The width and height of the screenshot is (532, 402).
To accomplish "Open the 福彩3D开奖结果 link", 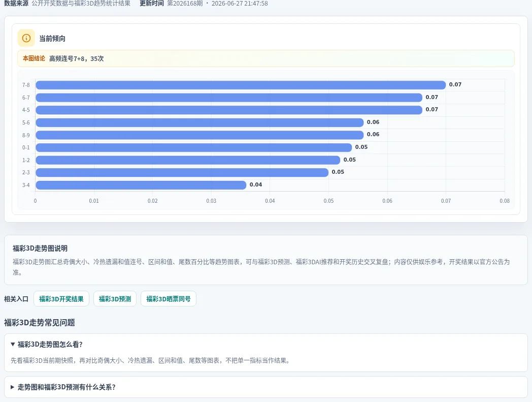I will pyautogui.click(x=61, y=299).
